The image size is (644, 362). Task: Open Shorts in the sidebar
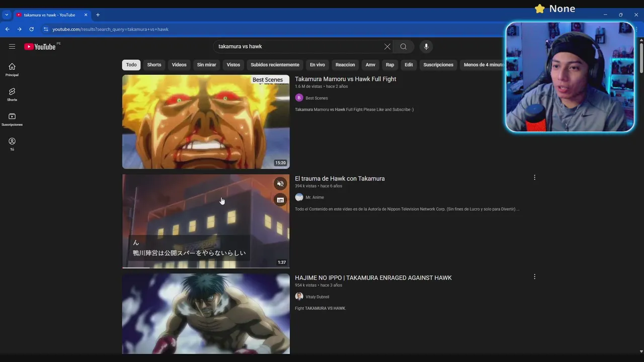pos(12,94)
